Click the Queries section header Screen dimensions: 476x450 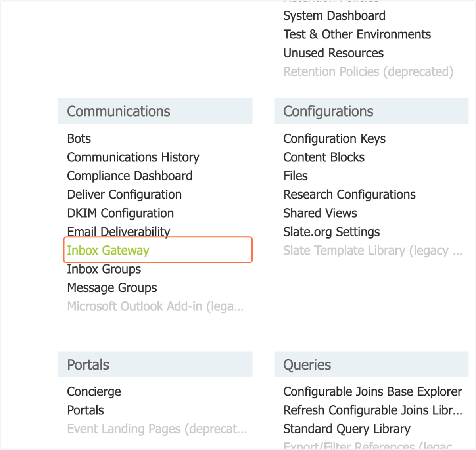tap(371, 364)
